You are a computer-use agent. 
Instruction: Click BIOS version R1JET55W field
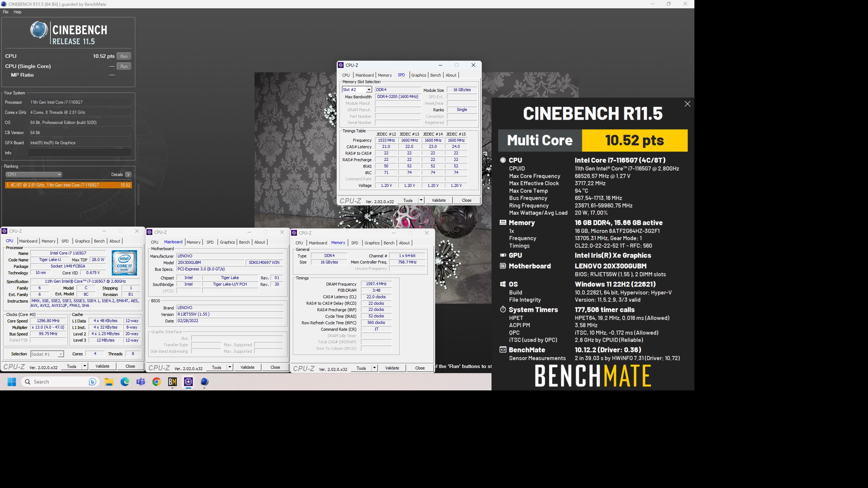pos(230,314)
